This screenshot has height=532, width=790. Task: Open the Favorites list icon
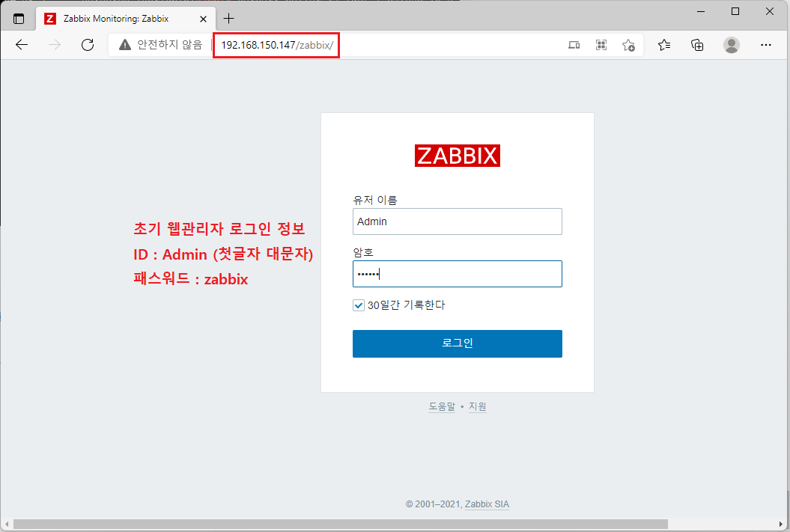[x=664, y=45]
